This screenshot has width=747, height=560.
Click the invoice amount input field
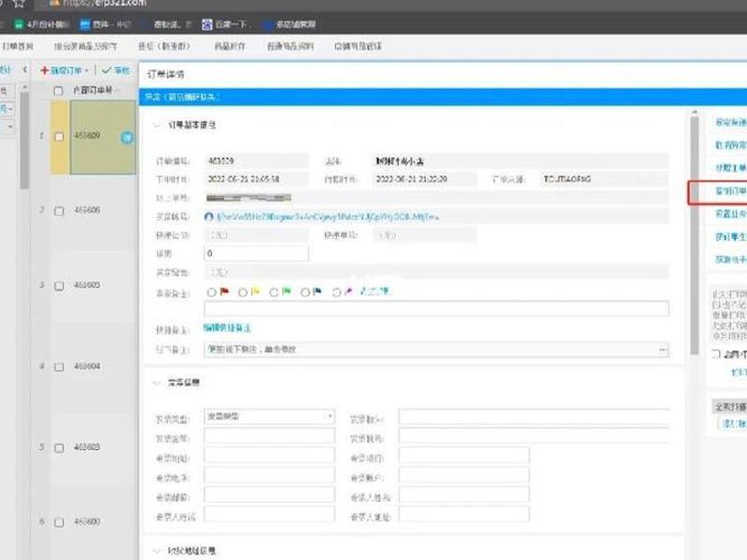(269, 436)
